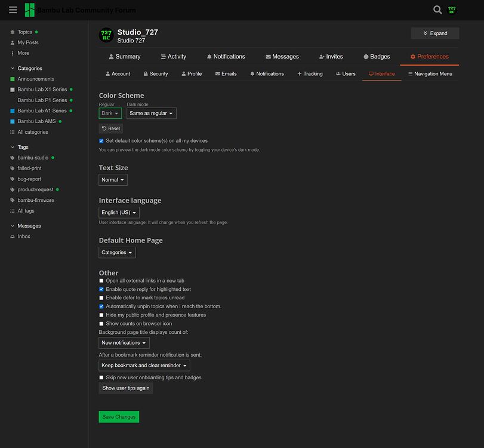The height and width of the screenshot is (448, 484).
Task: Open Tracking preferences sub-tab
Action: click(x=310, y=74)
